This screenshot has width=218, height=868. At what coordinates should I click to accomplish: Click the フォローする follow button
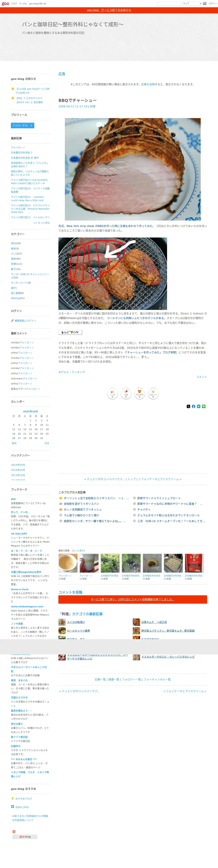(23, 125)
